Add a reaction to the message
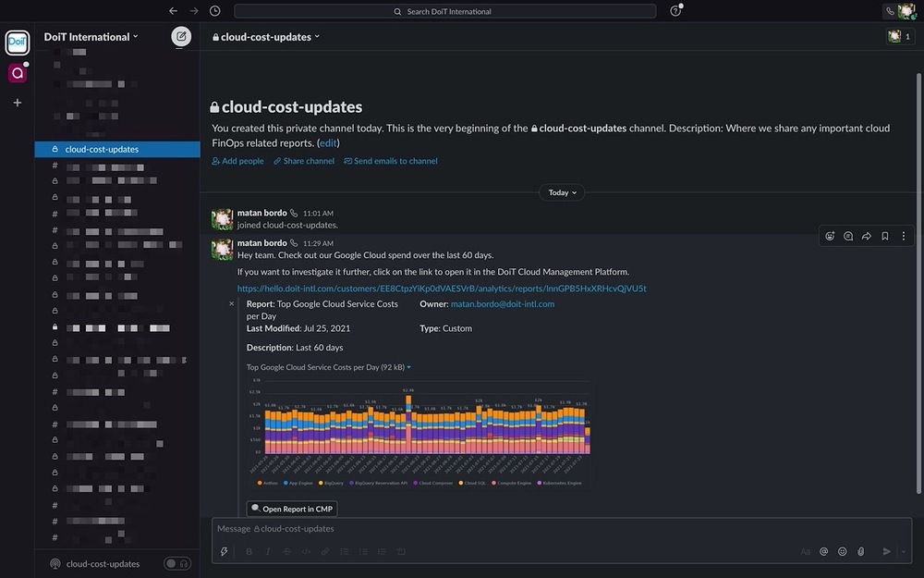This screenshot has width=924, height=578. point(830,236)
